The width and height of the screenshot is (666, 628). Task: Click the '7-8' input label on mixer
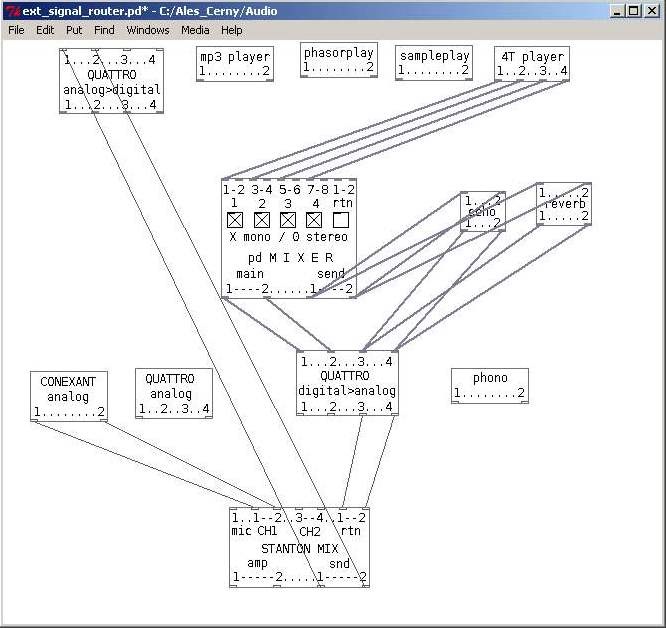pyautogui.click(x=318, y=189)
